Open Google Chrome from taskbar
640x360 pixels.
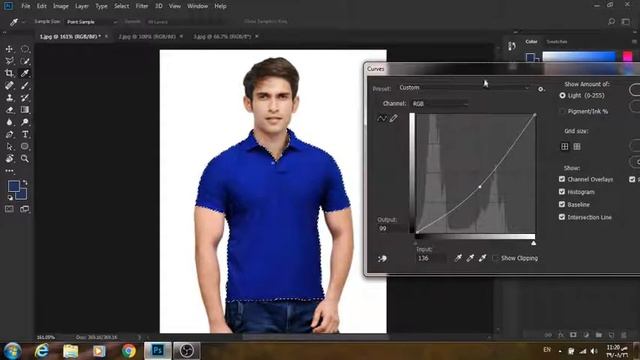(x=129, y=351)
